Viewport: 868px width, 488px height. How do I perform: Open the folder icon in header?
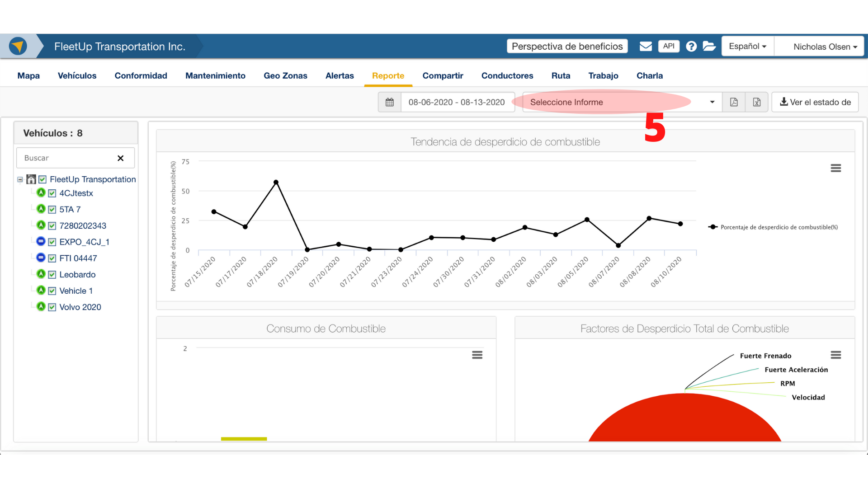(709, 46)
